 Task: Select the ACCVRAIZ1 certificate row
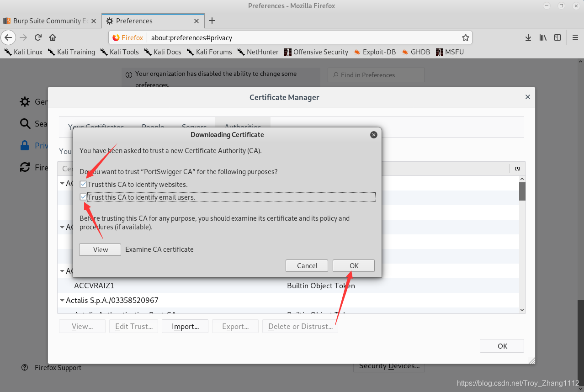(x=288, y=286)
